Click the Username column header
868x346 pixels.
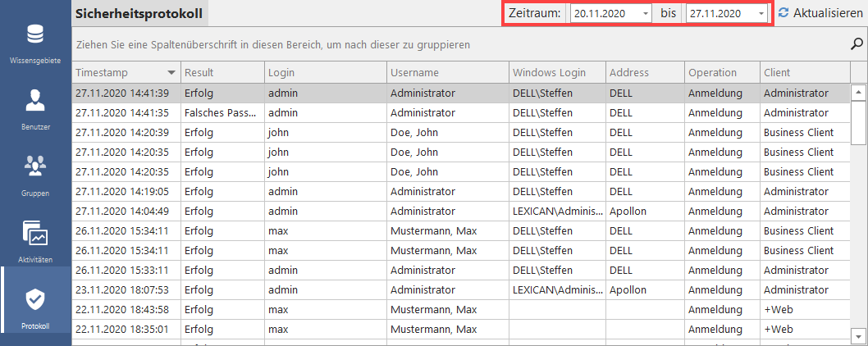(x=414, y=73)
